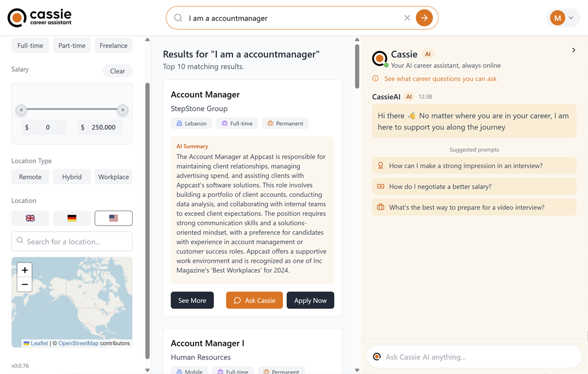Expand job details with See More
The image size is (588, 374).
point(192,301)
